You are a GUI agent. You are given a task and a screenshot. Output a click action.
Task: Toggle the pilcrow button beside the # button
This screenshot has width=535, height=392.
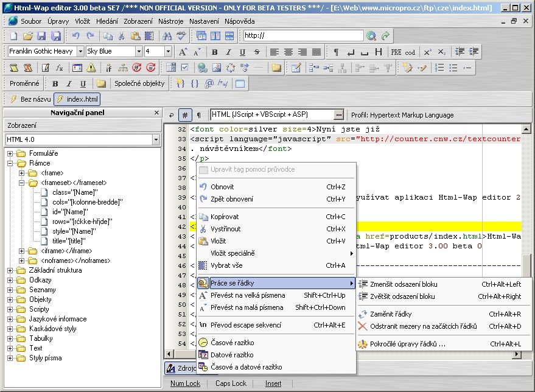198,115
